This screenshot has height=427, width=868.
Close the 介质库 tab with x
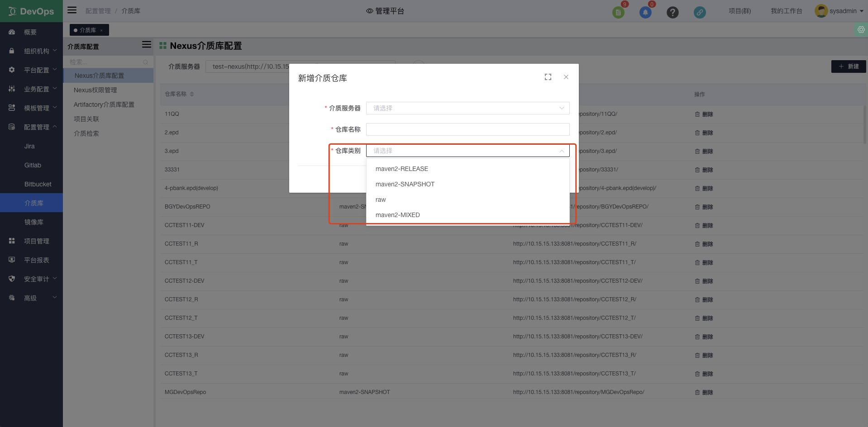point(101,30)
